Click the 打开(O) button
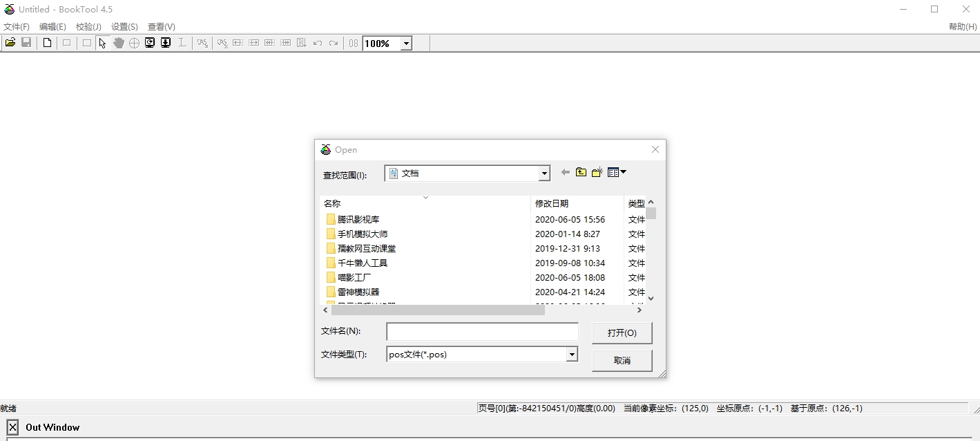 click(x=621, y=332)
